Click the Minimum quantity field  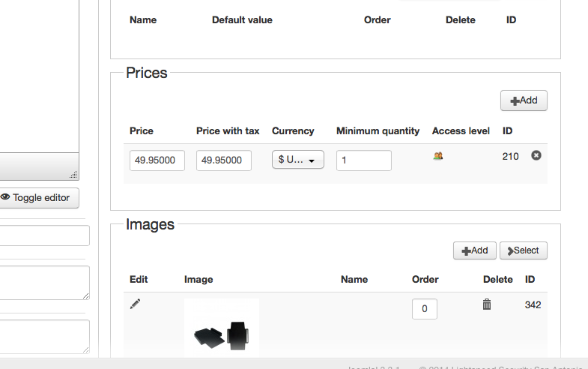tap(363, 160)
